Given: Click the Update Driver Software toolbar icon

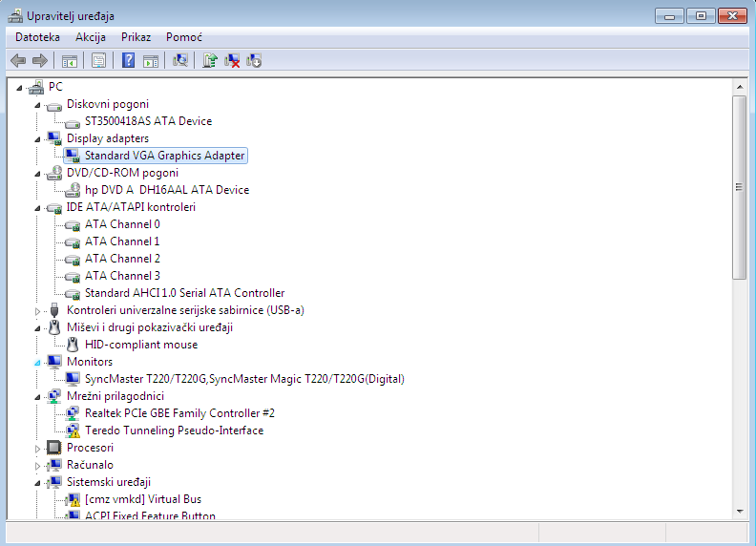Looking at the screenshot, I should coord(210,60).
